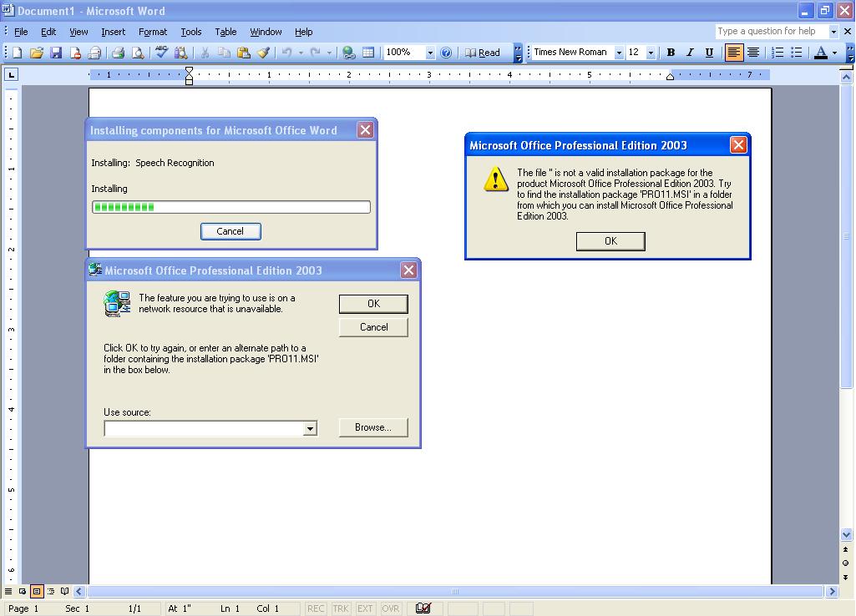Insert a numbered list

click(777, 53)
